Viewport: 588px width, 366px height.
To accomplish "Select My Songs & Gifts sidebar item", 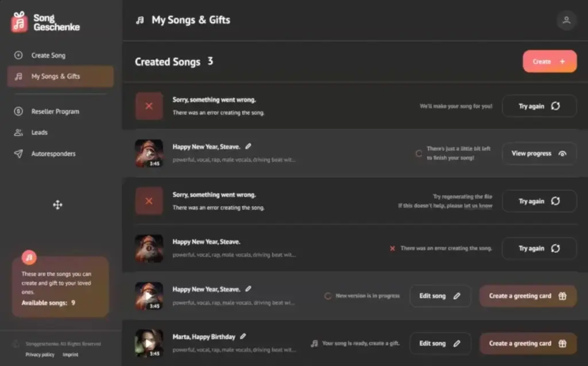I will point(56,76).
